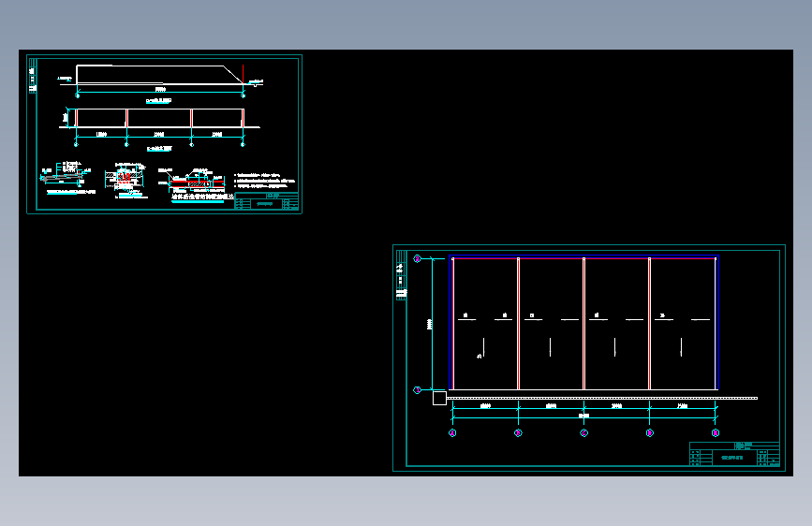Select the red vertical line on the top elevation

pos(243,74)
